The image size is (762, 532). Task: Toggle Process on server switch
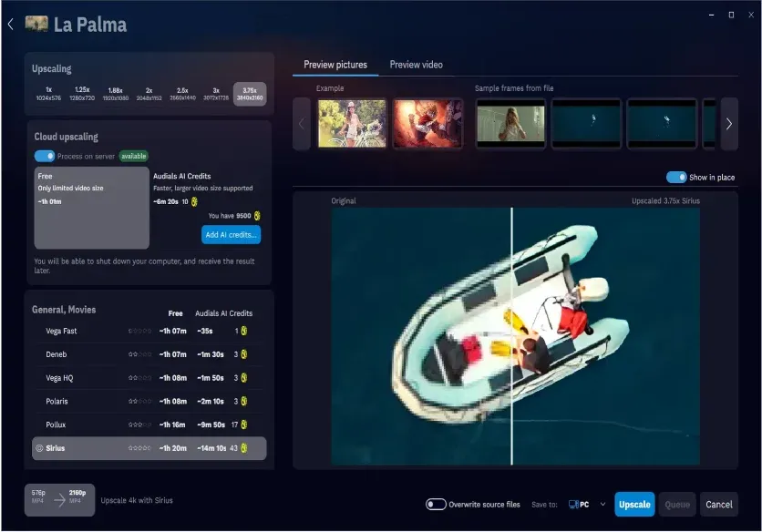45,156
